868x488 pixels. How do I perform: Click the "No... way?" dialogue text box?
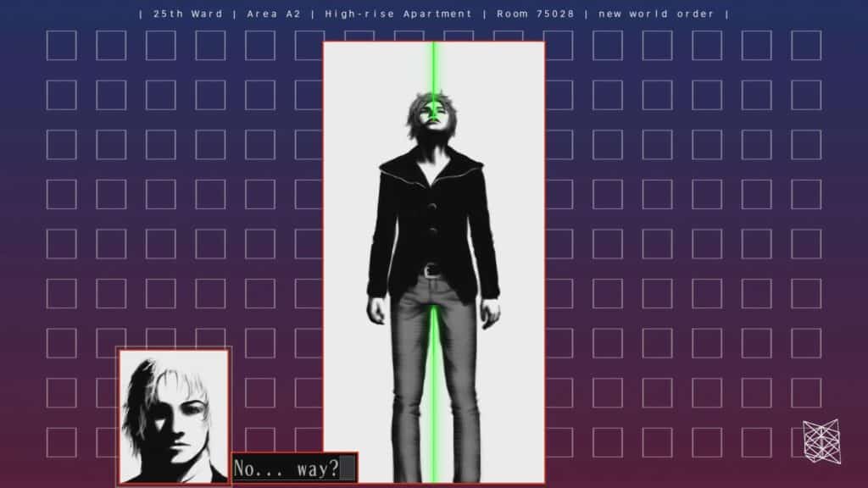(x=294, y=468)
